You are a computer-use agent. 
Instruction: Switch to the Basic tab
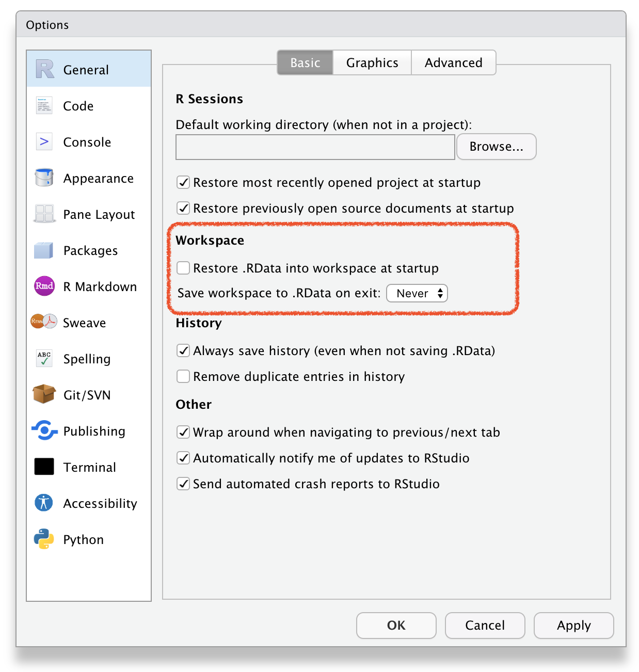[x=305, y=62]
